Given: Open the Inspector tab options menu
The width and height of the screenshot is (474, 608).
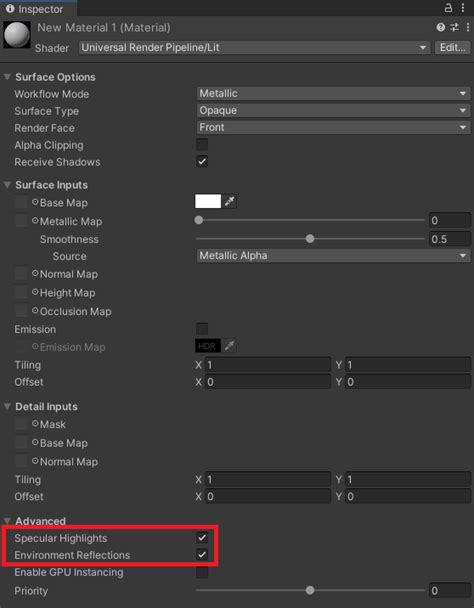Looking at the screenshot, I should coord(463,8).
